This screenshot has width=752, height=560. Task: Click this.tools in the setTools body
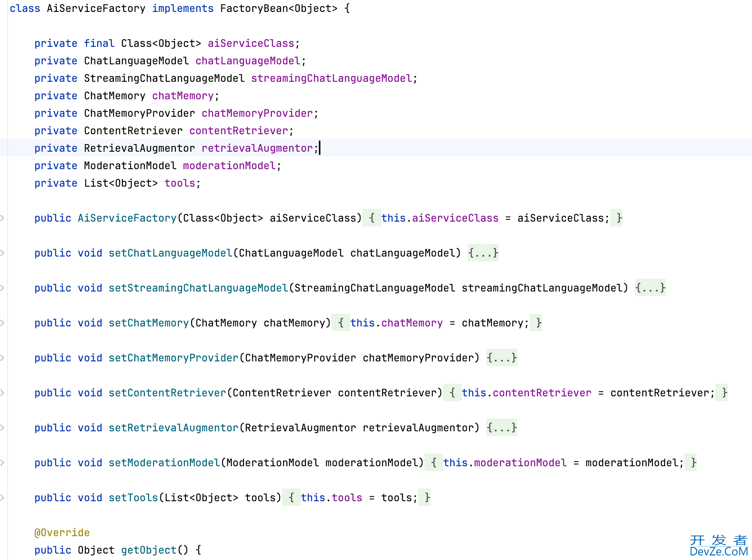point(331,498)
